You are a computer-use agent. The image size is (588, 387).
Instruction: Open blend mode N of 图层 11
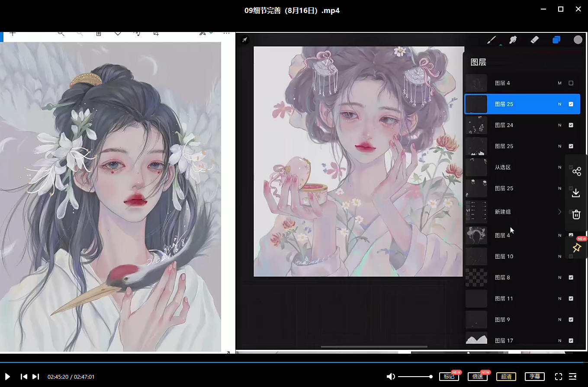(x=559, y=299)
